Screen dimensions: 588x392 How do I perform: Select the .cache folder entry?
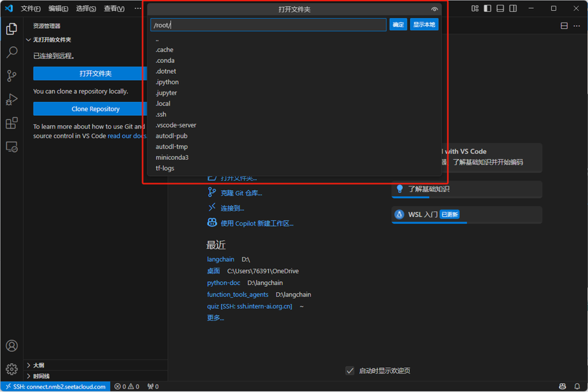294,49
